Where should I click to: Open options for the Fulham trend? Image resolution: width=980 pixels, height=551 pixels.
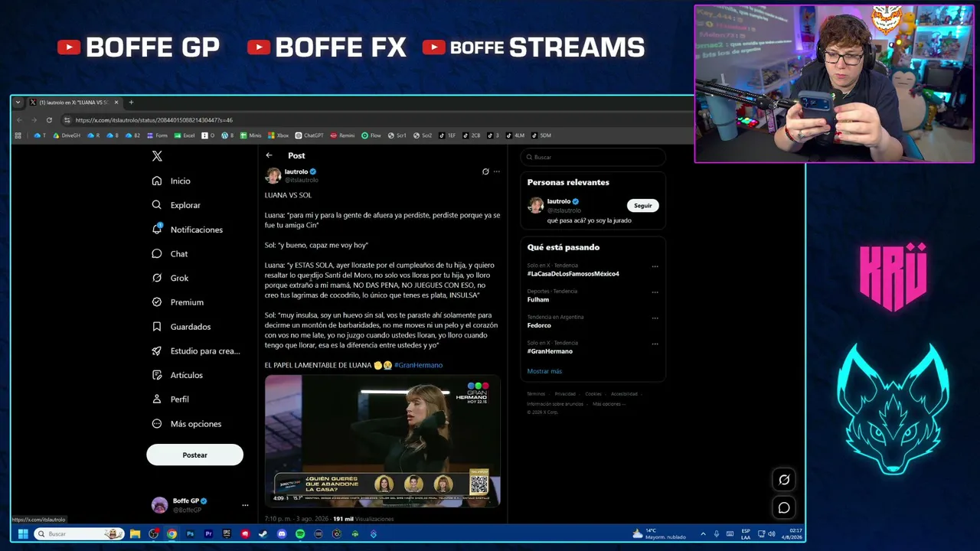[x=655, y=292]
